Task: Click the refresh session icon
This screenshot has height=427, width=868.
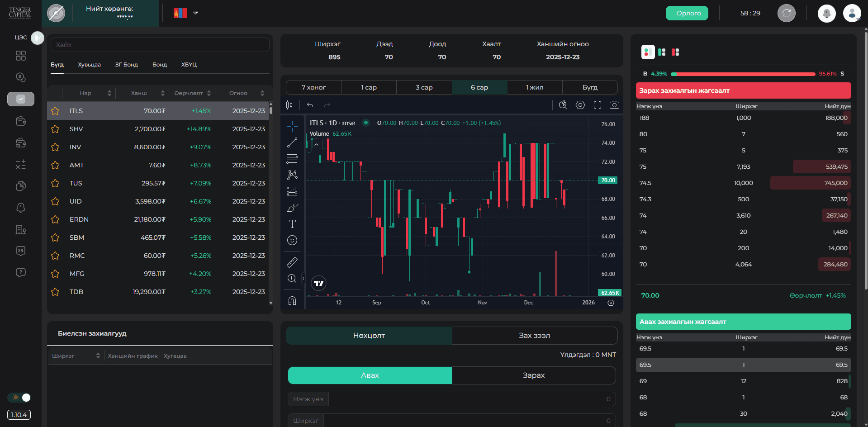Action: pos(786,13)
